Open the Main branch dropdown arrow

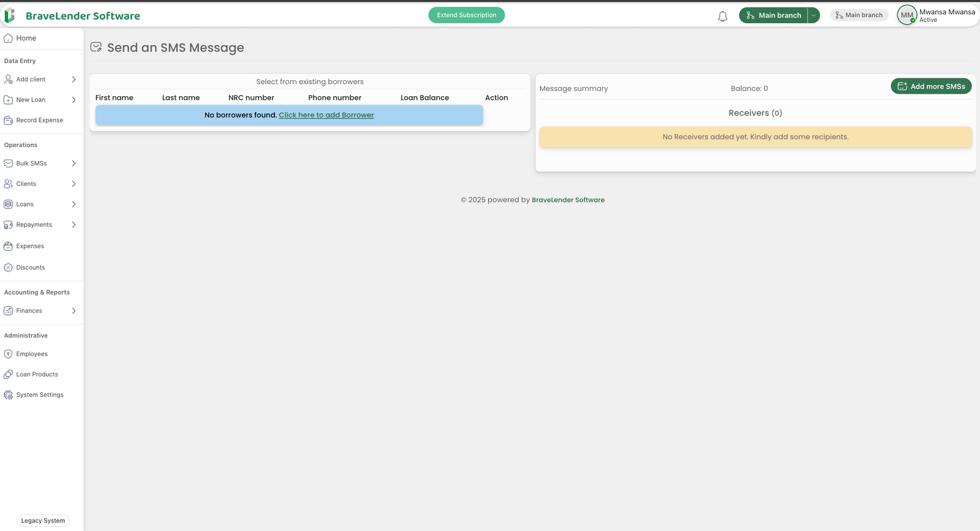point(813,15)
